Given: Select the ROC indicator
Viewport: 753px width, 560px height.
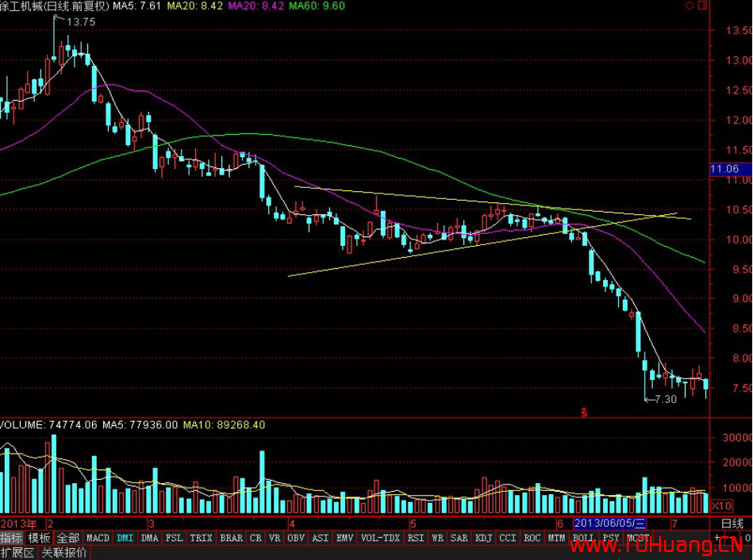Looking at the screenshot, I should (532, 538).
